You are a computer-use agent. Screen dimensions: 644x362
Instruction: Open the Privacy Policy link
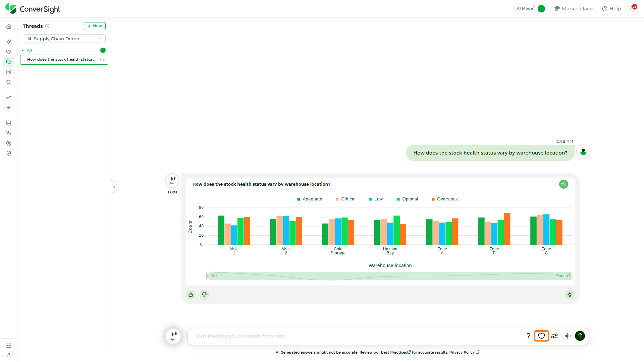(x=464, y=352)
